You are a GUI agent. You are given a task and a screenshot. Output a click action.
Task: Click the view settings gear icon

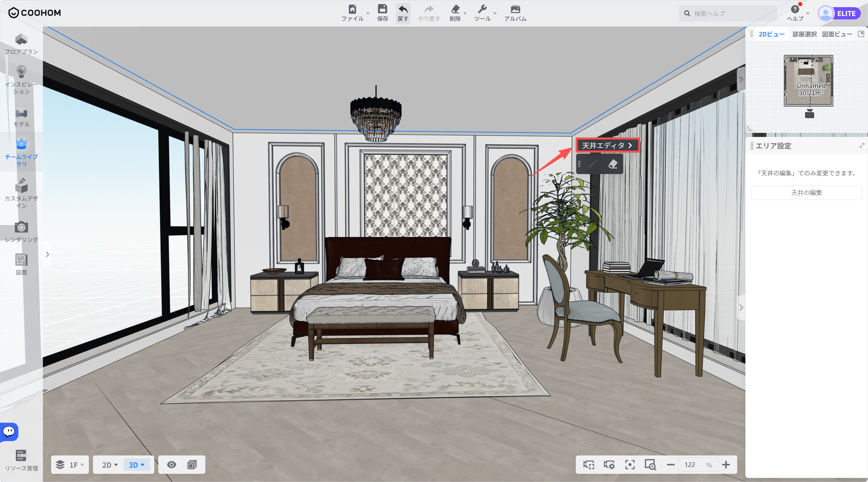(x=609, y=465)
